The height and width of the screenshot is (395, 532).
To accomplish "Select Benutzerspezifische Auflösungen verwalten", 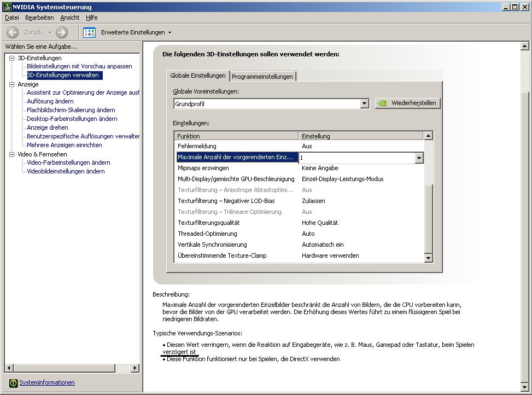I will tap(83, 136).
